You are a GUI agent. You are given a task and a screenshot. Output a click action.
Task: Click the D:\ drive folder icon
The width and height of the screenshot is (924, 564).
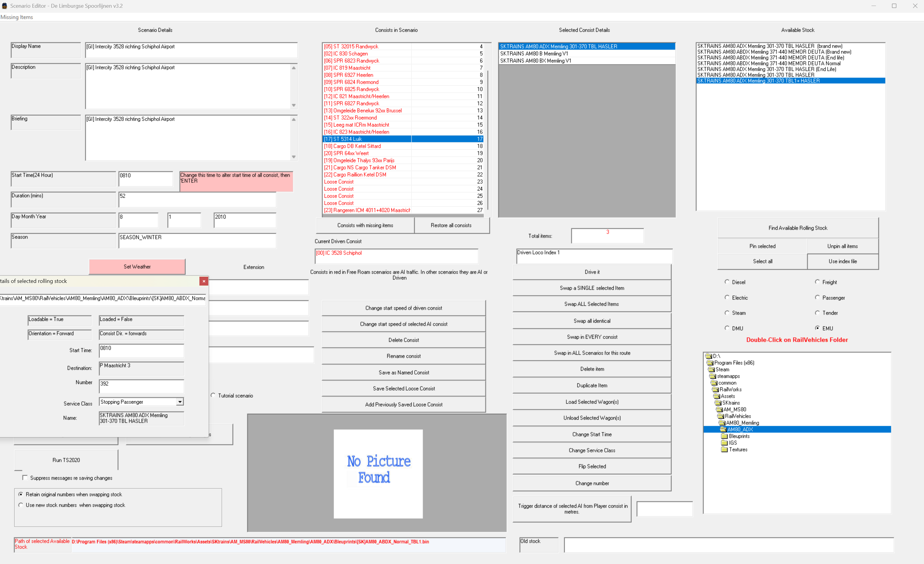point(708,356)
